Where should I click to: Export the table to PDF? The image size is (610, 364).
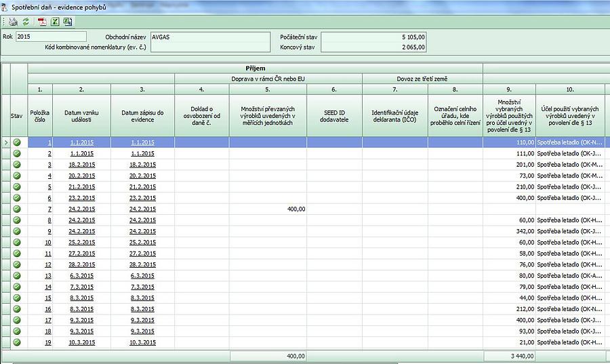(x=41, y=22)
